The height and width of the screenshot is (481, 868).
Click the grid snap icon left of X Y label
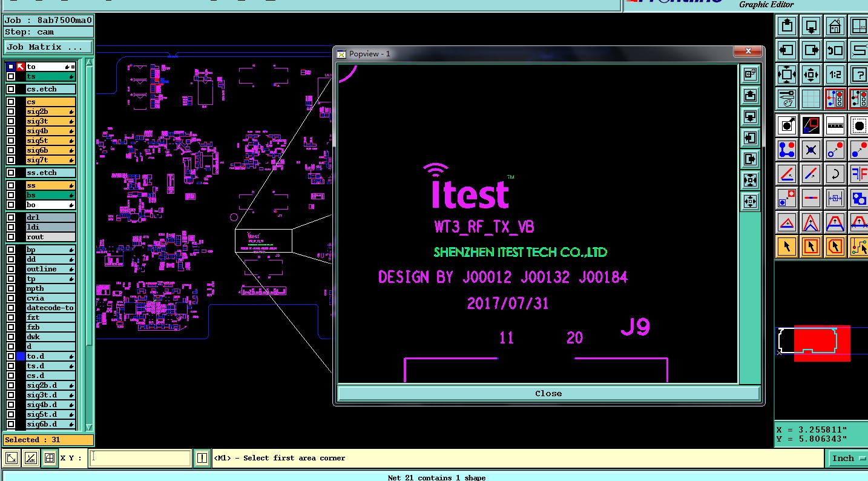click(x=50, y=459)
